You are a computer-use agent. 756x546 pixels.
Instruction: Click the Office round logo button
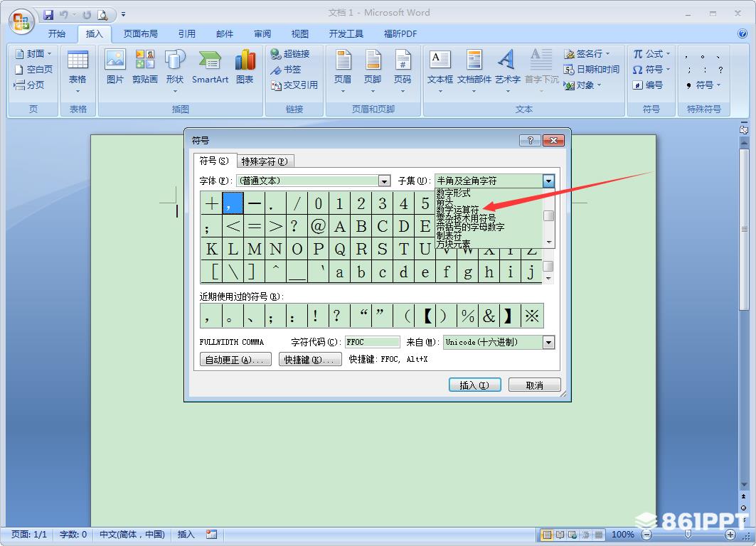click(x=21, y=21)
